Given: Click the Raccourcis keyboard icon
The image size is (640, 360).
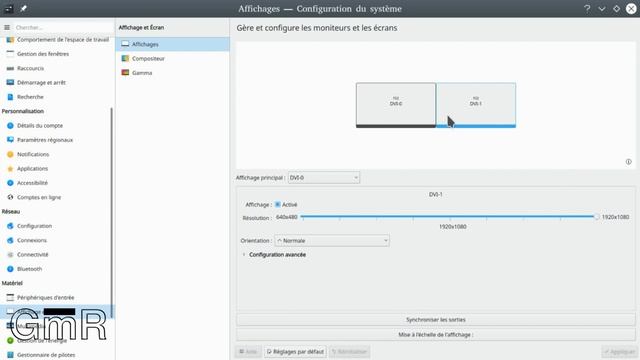Looking at the screenshot, I should tap(10, 68).
